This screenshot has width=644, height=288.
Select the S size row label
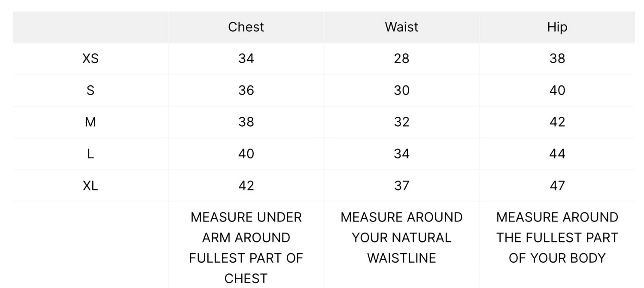click(x=90, y=90)
